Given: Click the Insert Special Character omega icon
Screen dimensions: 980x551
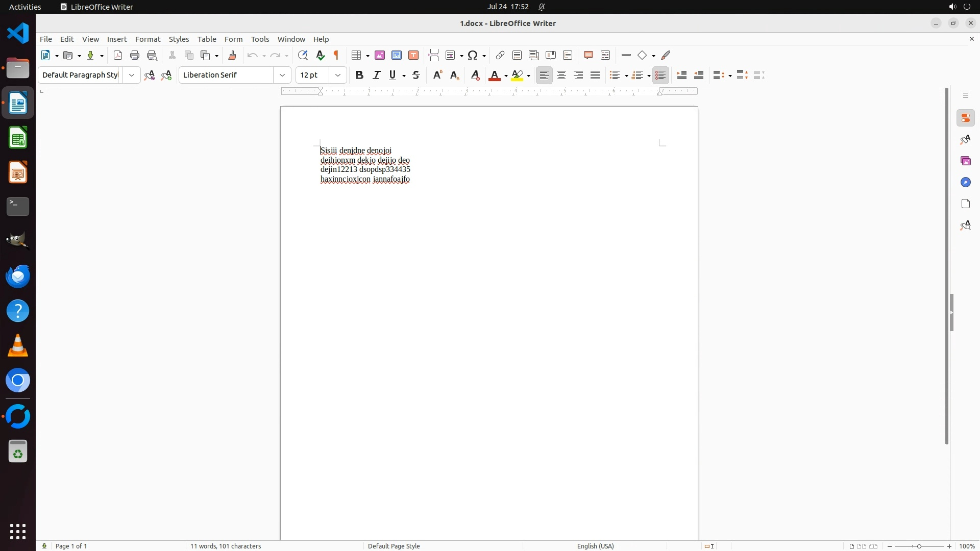Looking at the screenshot, I should click(473, 56).
